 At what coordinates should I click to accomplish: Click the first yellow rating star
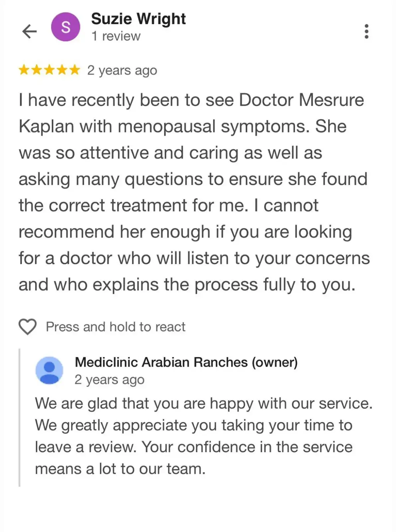[24, 70]
